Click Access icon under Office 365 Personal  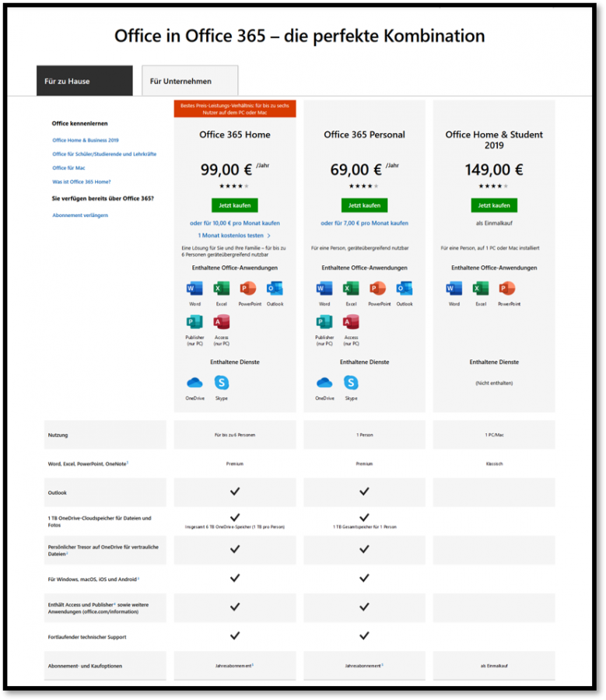click(x=351, y=322)
